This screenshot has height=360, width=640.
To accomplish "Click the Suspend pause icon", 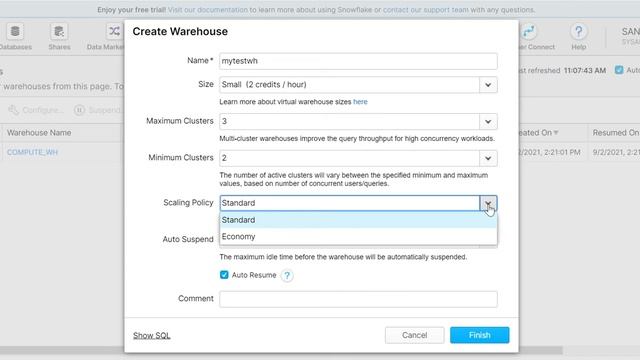I will coord(79,110).
